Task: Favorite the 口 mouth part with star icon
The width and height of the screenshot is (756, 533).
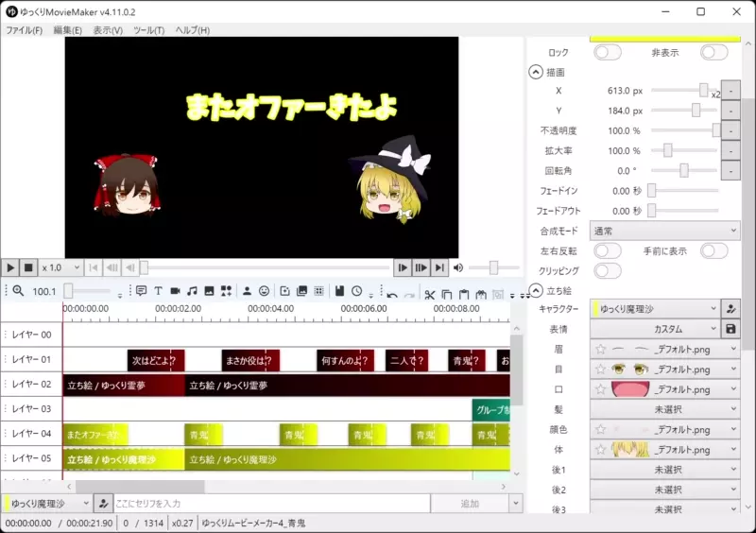Action: 600,388
